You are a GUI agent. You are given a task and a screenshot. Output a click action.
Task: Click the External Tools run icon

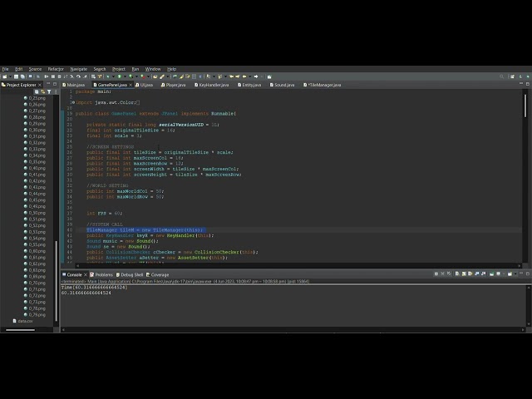[x=143, y=76]
